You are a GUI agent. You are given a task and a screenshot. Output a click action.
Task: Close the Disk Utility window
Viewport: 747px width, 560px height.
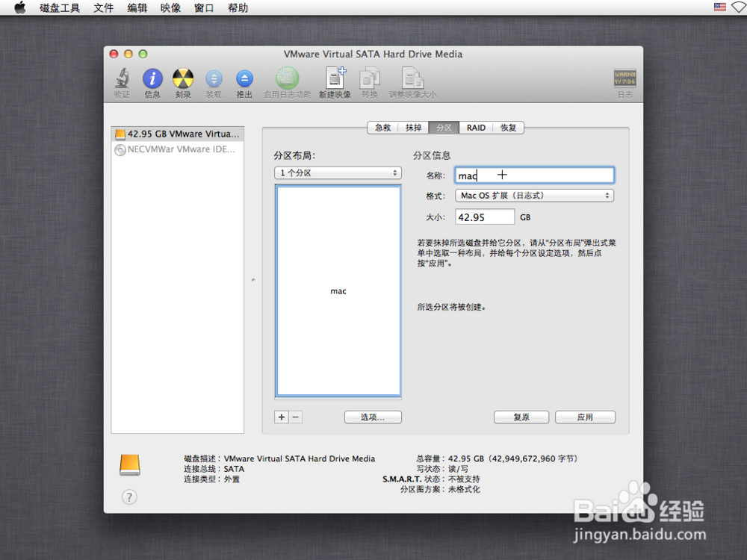114,54
